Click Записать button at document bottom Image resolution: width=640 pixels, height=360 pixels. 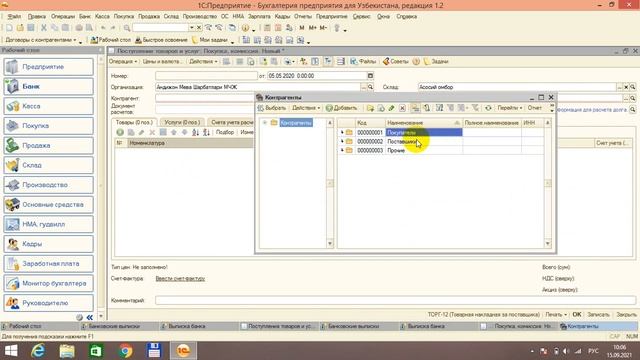(598, 315)
